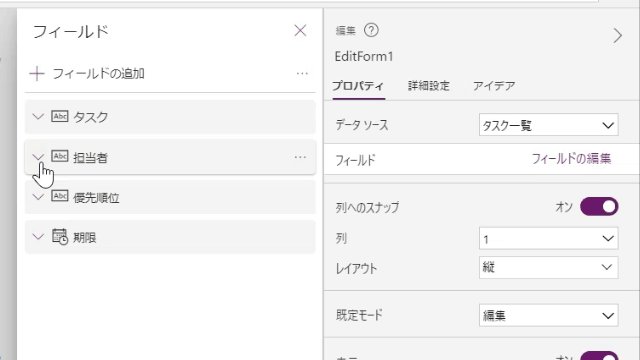The width and height of the screenshot is (640, 360).
Task: Switch to the 詳細設定 tab
Action: (429, 86)
